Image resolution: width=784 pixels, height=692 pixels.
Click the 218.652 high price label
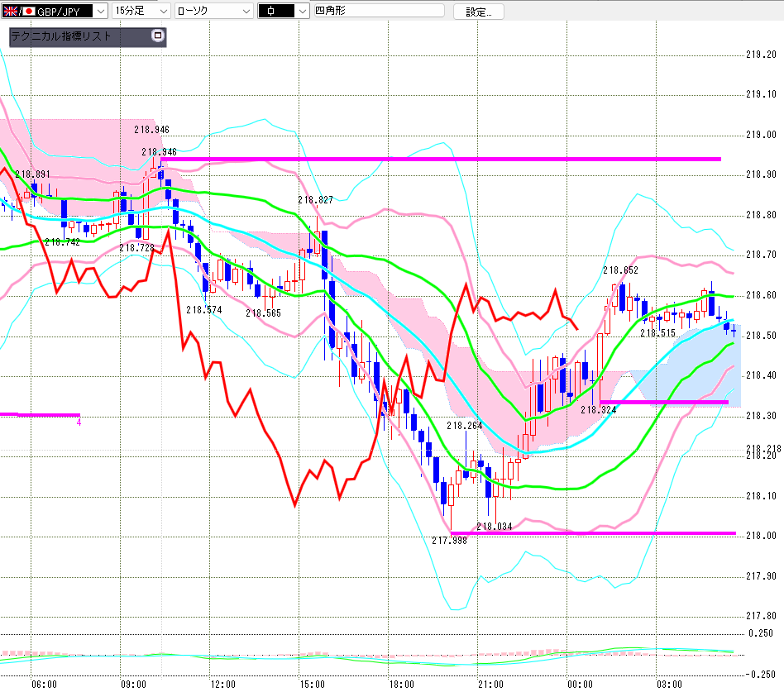620,270
